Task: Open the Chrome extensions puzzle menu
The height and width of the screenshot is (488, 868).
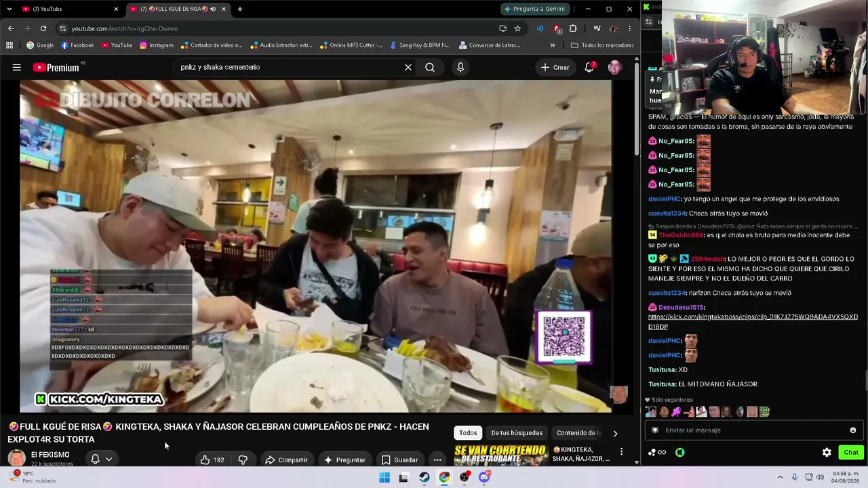Action: (x=573, y=28)
